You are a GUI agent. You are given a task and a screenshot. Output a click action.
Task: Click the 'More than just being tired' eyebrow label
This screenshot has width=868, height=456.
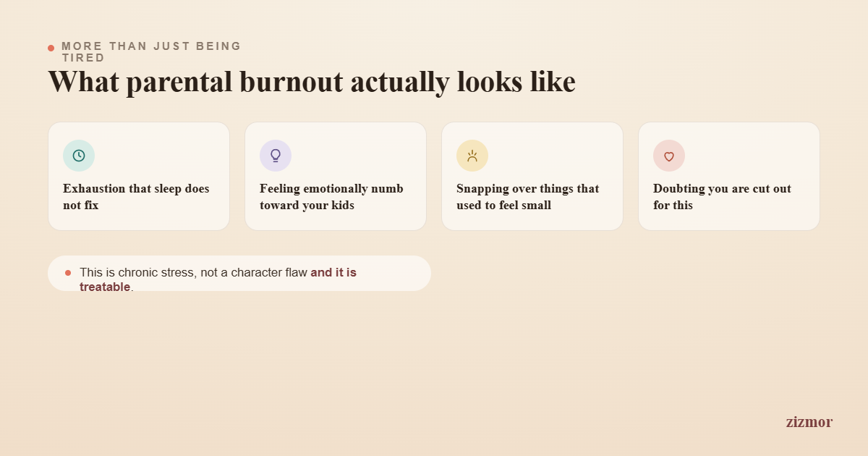point(151,52)
